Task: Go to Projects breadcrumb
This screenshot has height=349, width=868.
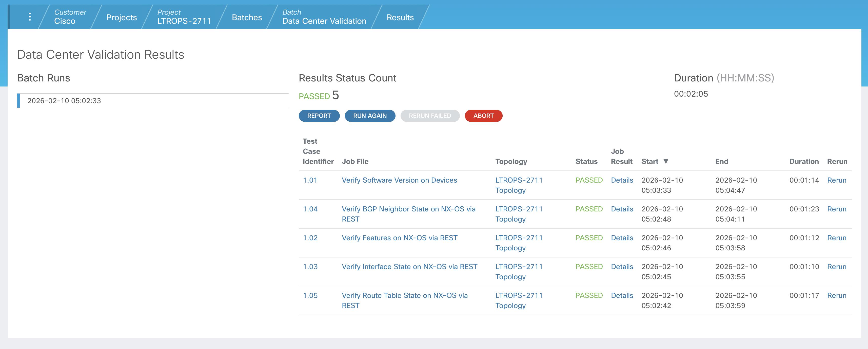Action: coord(121,17)
